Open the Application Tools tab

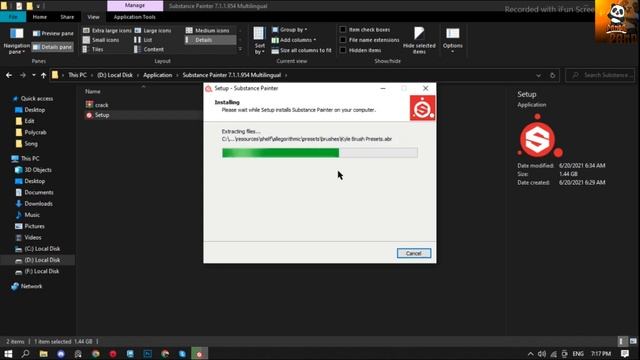[x=135, y=17]
